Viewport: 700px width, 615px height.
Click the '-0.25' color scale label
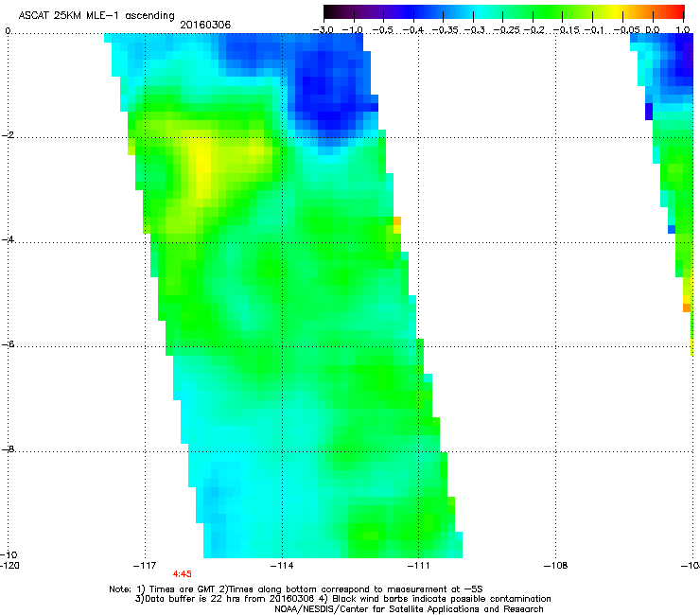coord(506,30)
